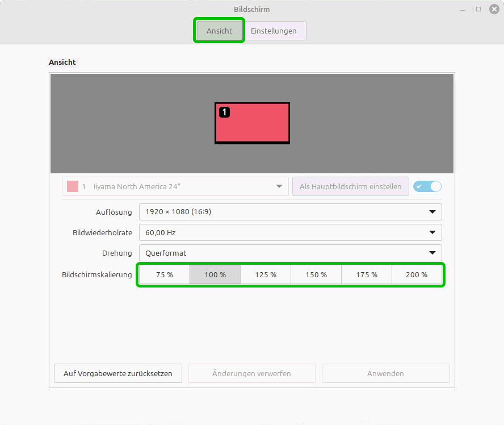The height and width of the screenshot is (425, 504).
Task: Switch scaling to 200 %
Action: click(417, 274)
